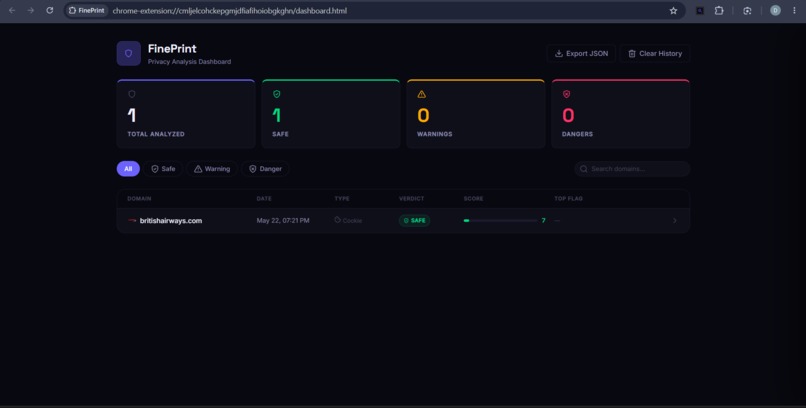The image size is (806, 408).
Task: Click the toolbar icon left of profile avatar
Action: tap(747, 10)
